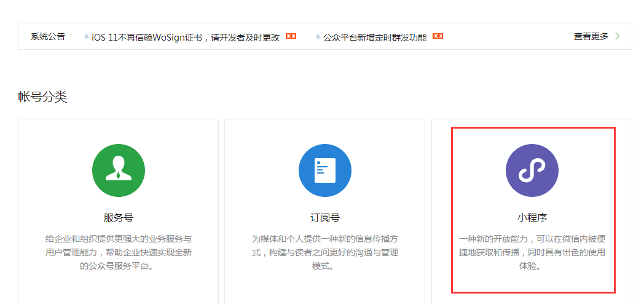Open the blue 订阅号 document icon

(325, 170)
